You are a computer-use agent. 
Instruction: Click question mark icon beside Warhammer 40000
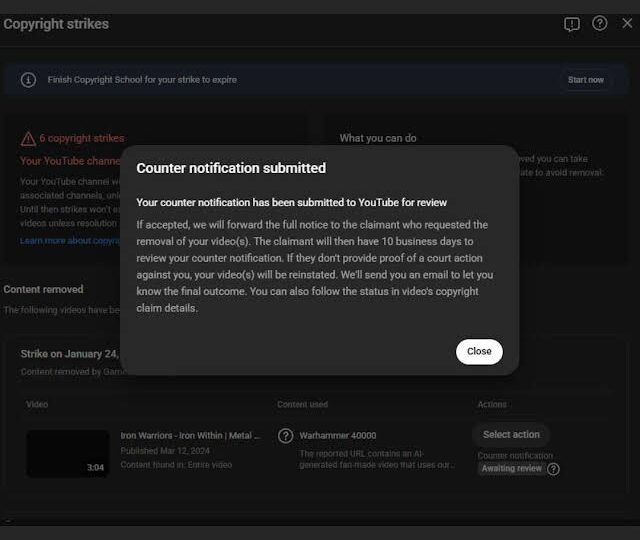(x=285, y=436)
